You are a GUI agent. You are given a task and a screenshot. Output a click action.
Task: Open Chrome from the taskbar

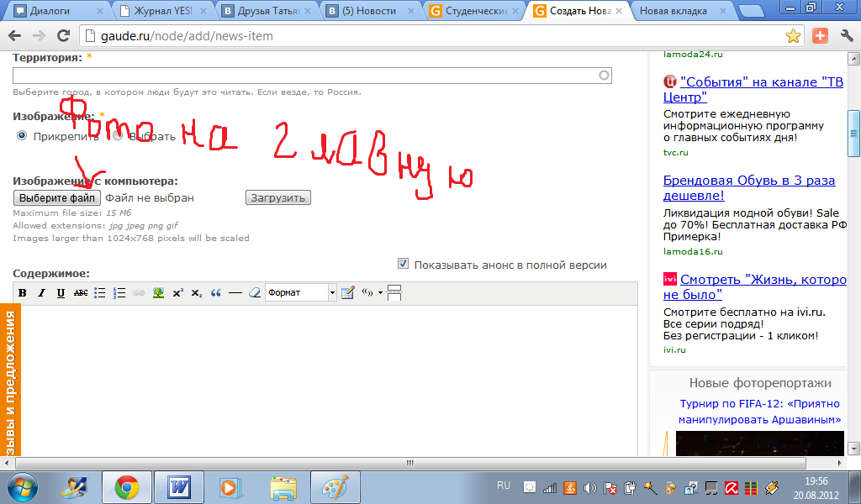click(127, 487)
